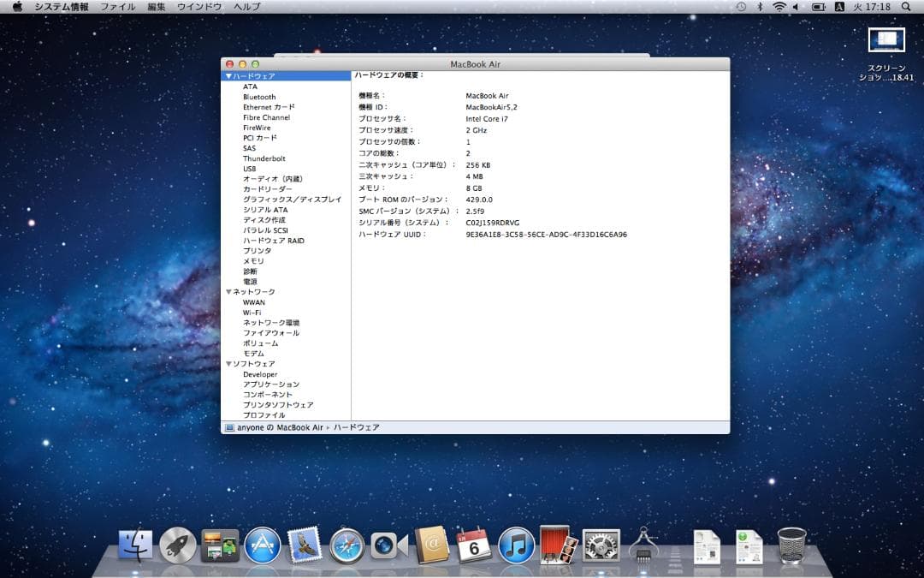Click the Bluetooth icon in the menu bar
924x578 pixels.
coord(760,7)
